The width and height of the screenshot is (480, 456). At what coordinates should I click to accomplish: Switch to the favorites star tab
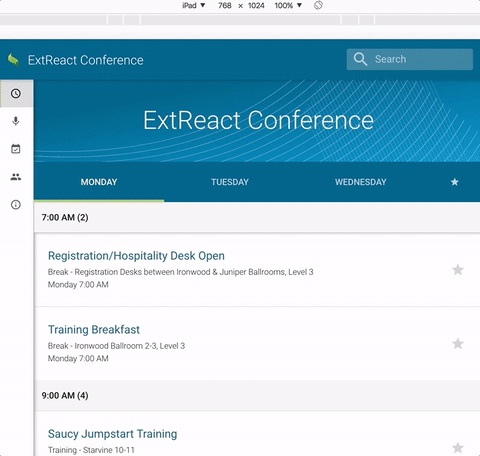454,182
